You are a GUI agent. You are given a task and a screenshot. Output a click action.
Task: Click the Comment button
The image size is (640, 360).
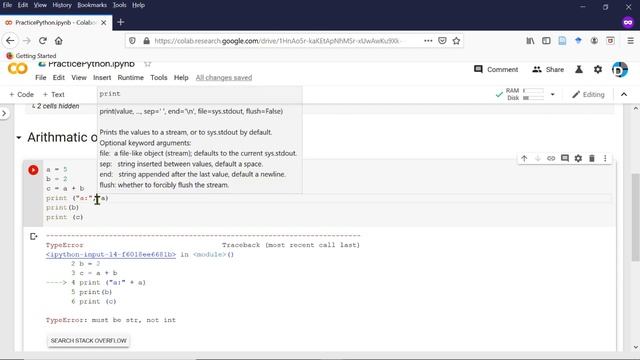tap(496, 69)
